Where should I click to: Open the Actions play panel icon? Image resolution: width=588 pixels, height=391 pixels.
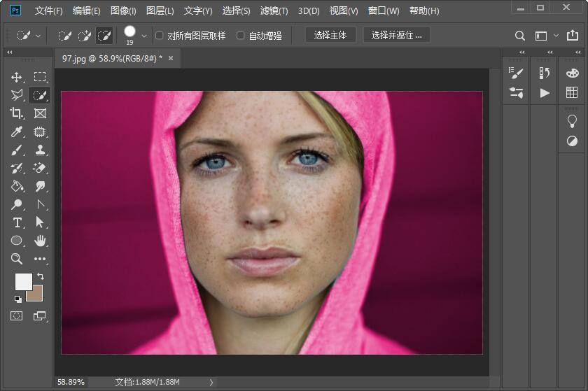pyautogui.click(x=545, y=92)
